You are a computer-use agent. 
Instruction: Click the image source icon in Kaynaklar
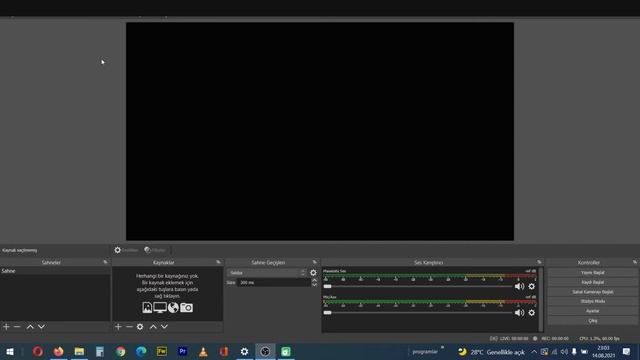pos(147,307)
